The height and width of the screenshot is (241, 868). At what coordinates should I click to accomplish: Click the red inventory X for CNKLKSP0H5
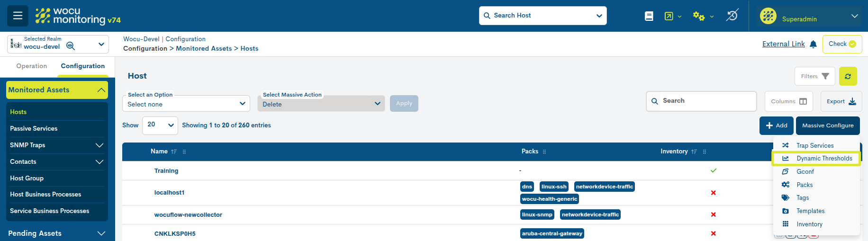[x=714, y=233]
